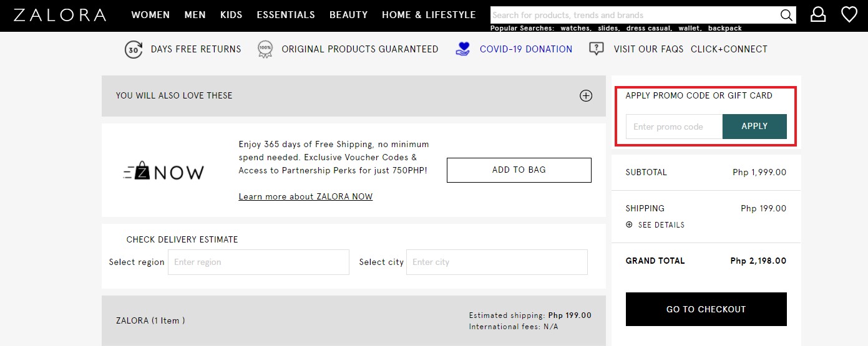Click the ZALORA logo
This screenshot has height=346, width=868.
(60, 15)
